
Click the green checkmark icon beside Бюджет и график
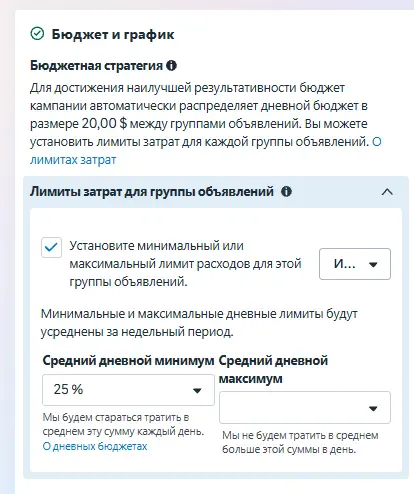click(37, 34)
